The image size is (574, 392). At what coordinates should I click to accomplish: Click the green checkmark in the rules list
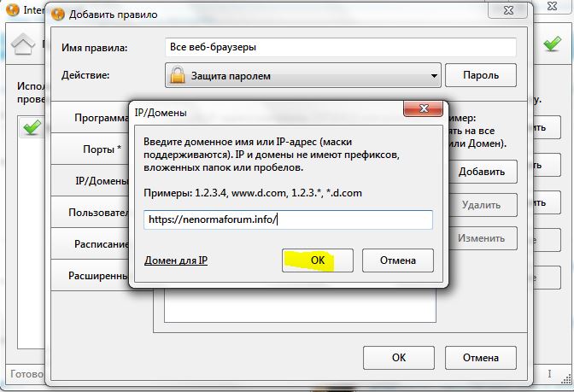[x=32, y=127]
